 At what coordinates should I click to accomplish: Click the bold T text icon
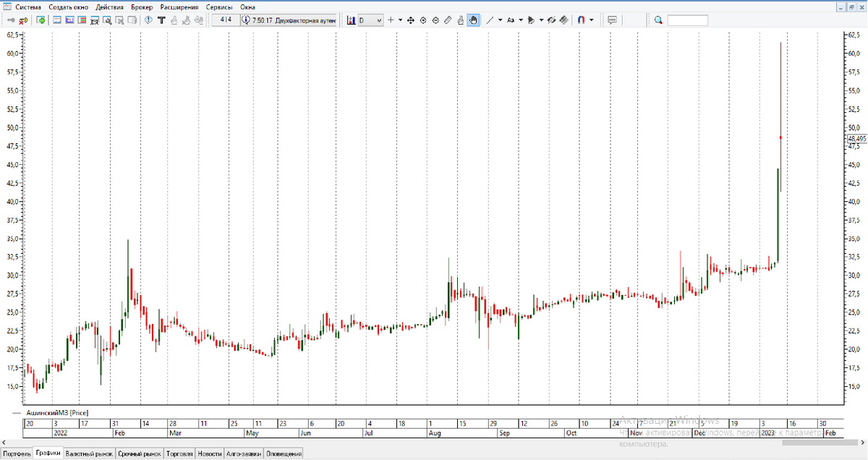(161, 20)
